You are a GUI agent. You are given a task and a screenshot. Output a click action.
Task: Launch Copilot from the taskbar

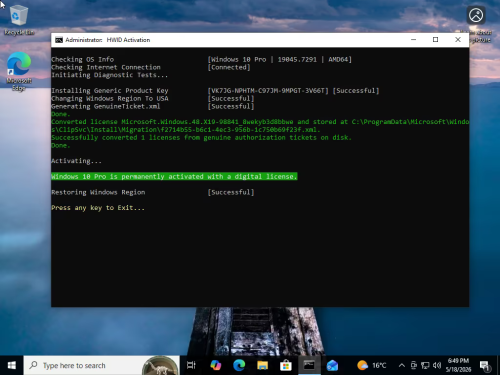coord(216,365)
